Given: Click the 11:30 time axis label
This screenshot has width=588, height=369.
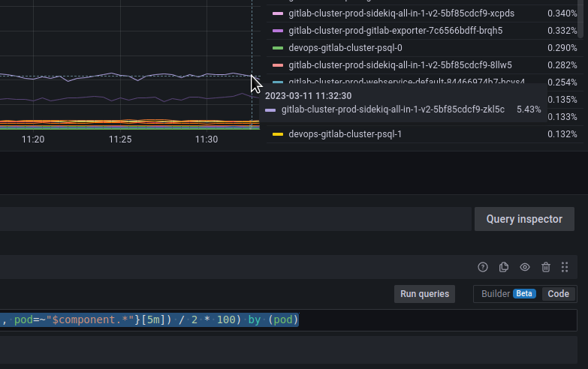Looking at the screenshot, I should tap(207, 139).
